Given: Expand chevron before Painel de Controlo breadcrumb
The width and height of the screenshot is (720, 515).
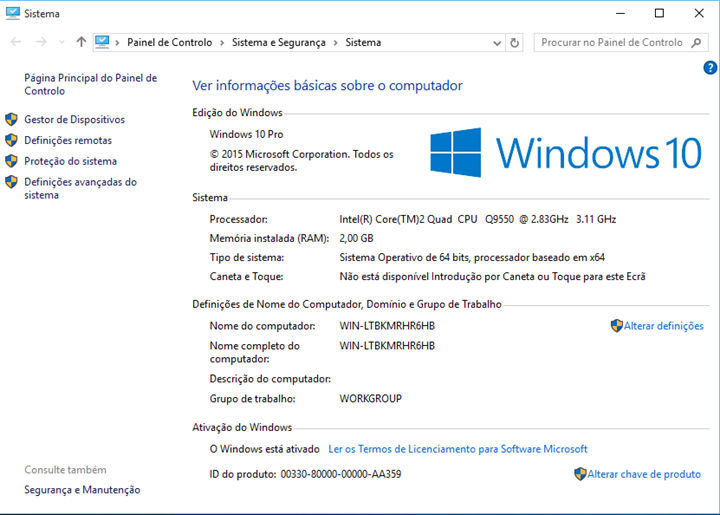Looking at the screenshot, I should (118, 43).
